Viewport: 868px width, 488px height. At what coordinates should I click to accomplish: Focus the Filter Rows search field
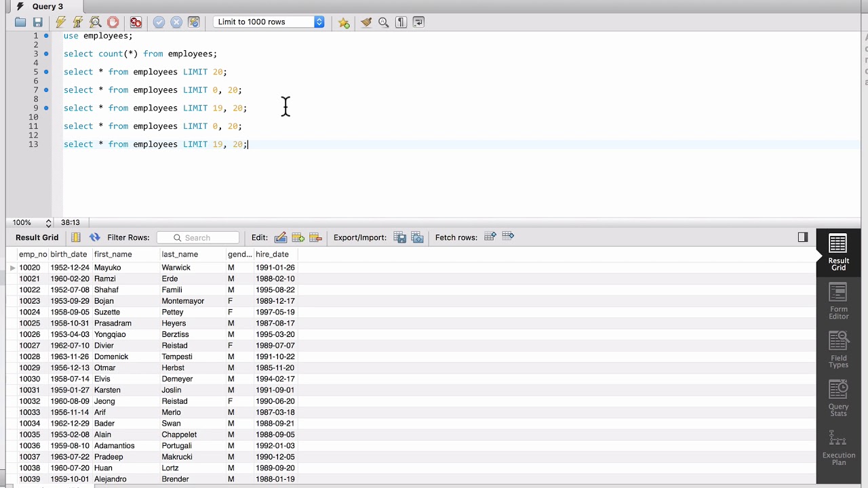[198, 237]
